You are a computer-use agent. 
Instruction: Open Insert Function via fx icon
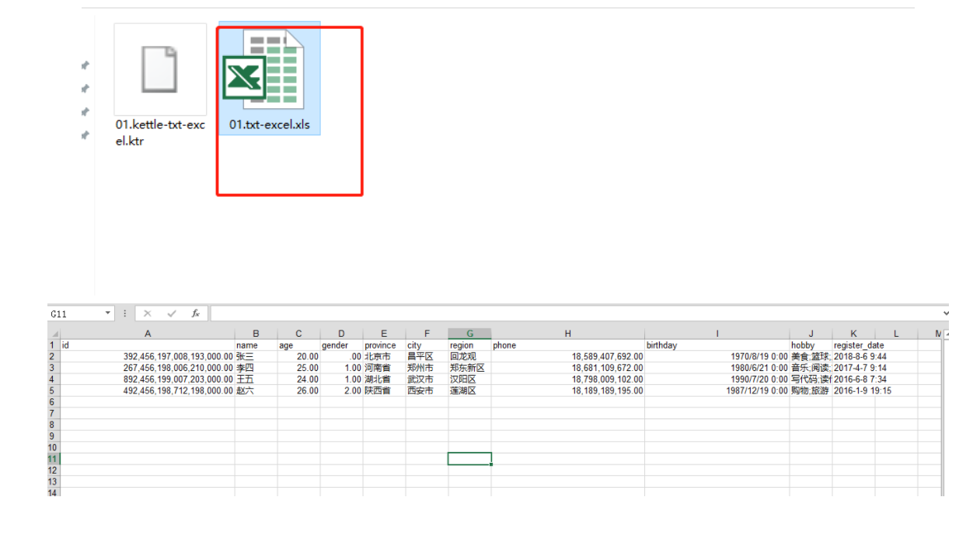click(196, 313)
